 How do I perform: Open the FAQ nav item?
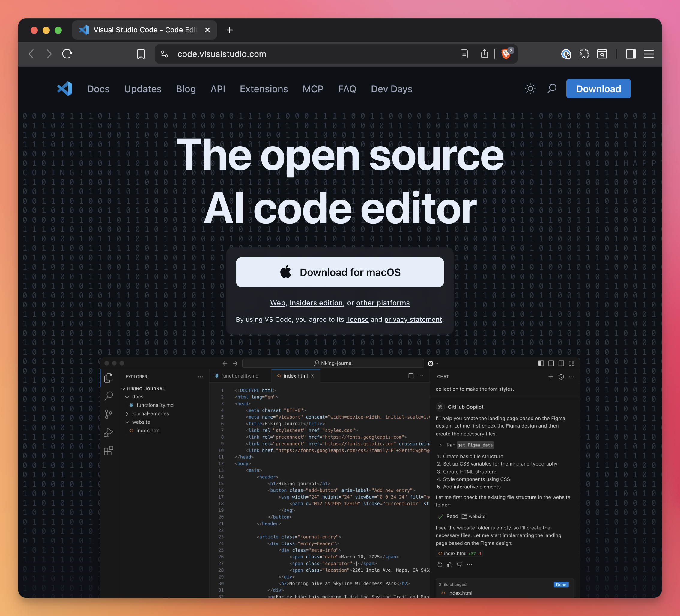pos(347,89)
